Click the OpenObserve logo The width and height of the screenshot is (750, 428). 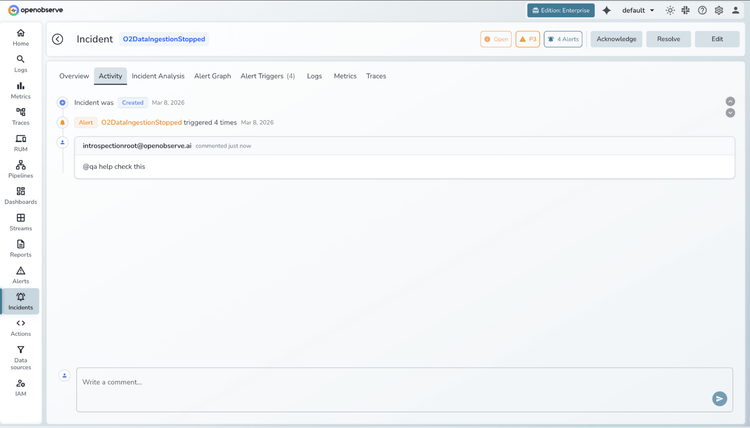[36, 10]
